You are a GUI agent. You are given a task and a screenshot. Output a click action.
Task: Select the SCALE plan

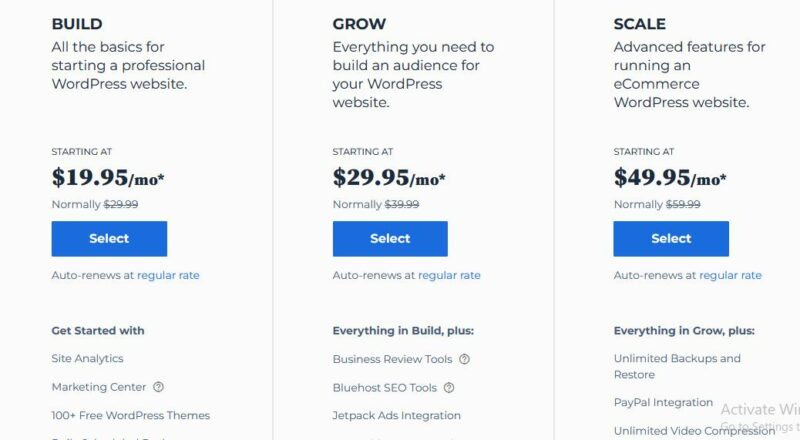pyautogui.click(x=671, y=238)
